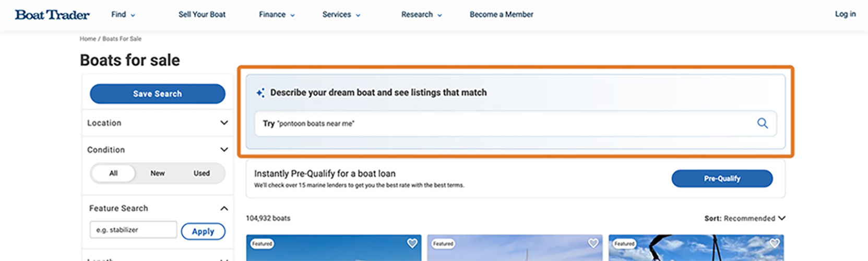Image resolution: width=868 pixels, height=261 pixels.
Task: Open the third featured boat thumbnail
Action: click(x=696, y=248)
